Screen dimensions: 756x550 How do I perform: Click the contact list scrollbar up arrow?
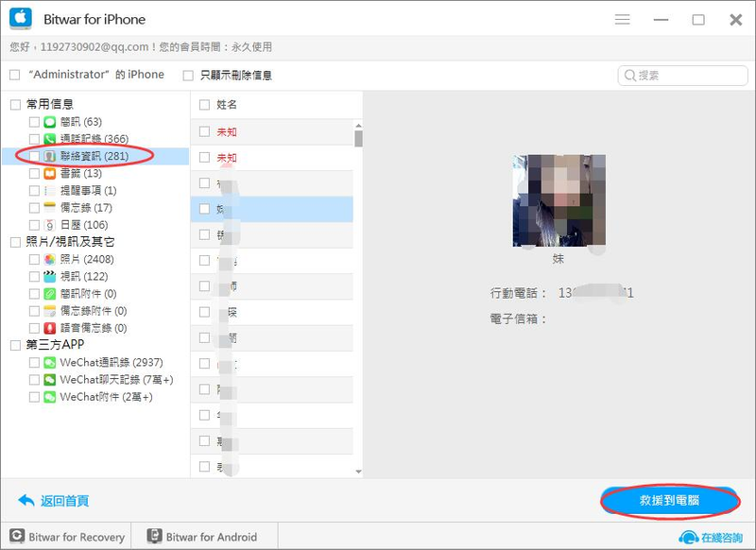[x=358, y=126]
